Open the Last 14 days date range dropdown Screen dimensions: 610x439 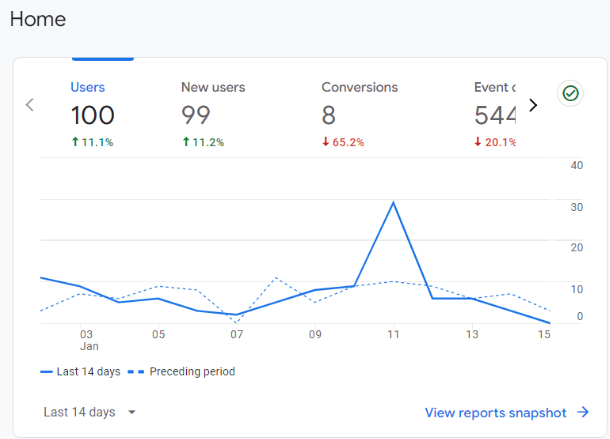coord(80,412)
